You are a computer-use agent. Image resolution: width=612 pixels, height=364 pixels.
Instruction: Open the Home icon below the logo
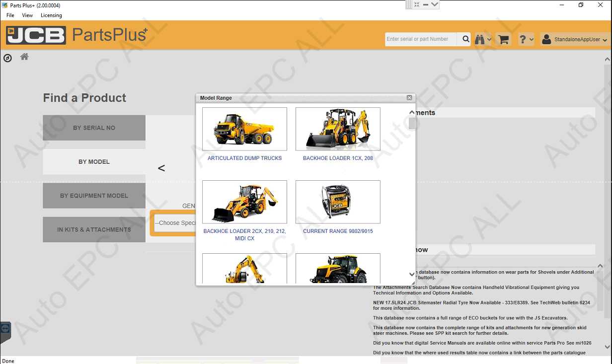click(24, 57)
